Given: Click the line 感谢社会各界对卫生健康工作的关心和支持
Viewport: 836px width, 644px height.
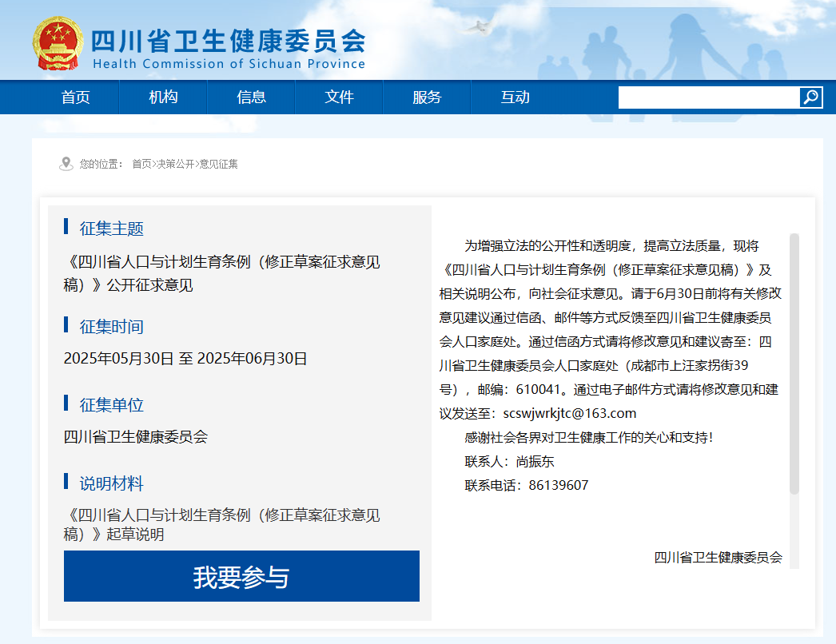Looking at the screenshot, I should (x=588, y=437).
